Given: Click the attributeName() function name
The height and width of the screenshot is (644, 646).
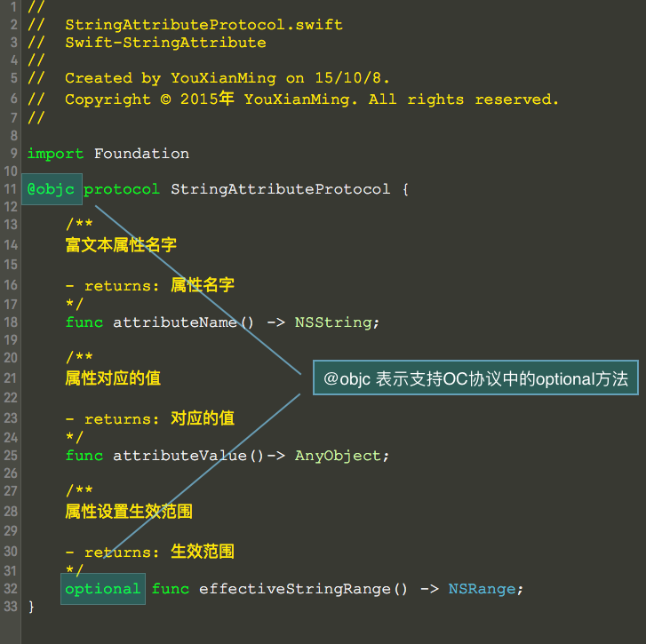Looking at the screenshot, I should 183,322.
